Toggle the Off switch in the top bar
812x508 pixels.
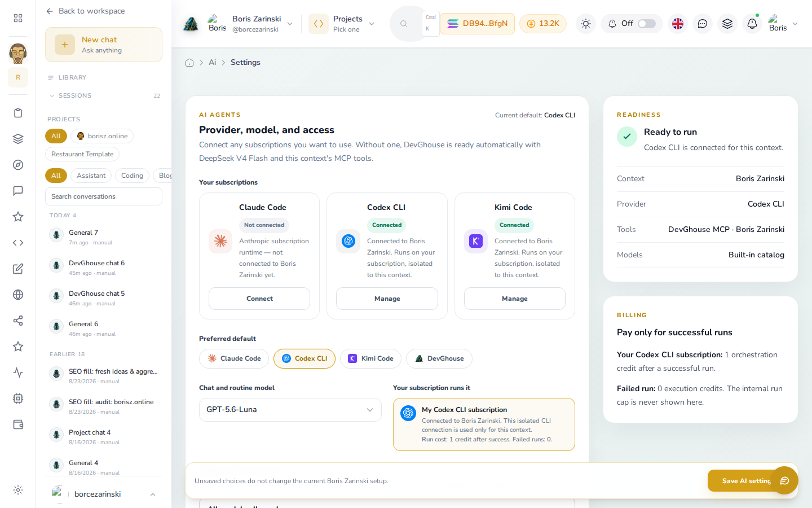tap(647, 24)
